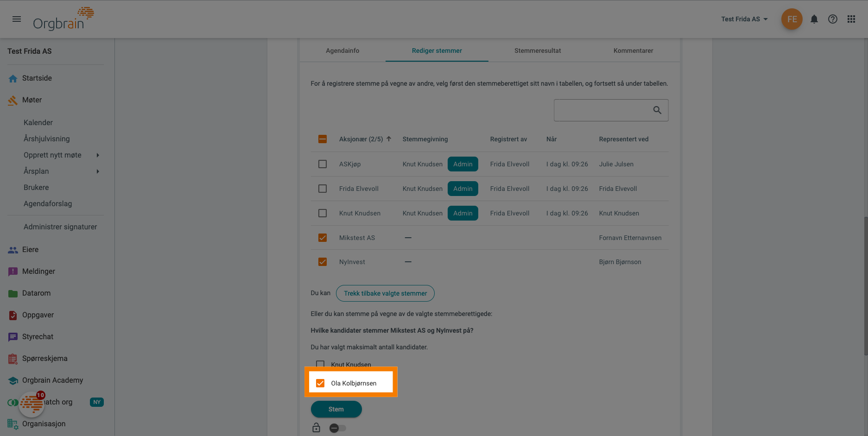Check the Frida Elvevoll row checkbox
868x436 pixels.
pyautogui.click(x=323, y=189)
